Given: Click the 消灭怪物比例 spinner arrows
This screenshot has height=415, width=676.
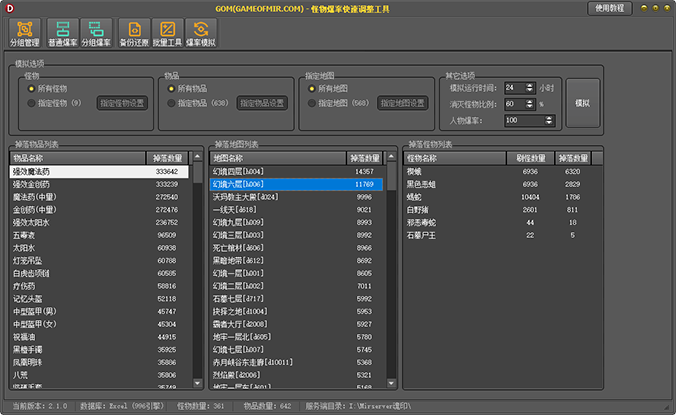Looking at the screenshot, I should pyautogui.click(x=529, y=104).
